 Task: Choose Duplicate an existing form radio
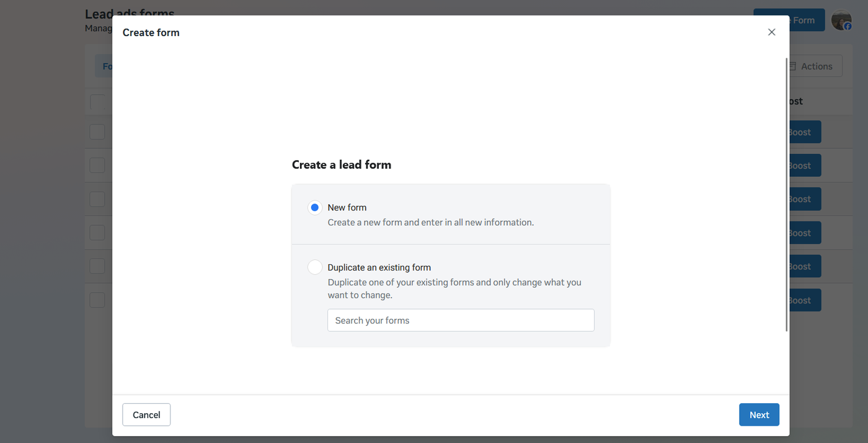point(315,267)
